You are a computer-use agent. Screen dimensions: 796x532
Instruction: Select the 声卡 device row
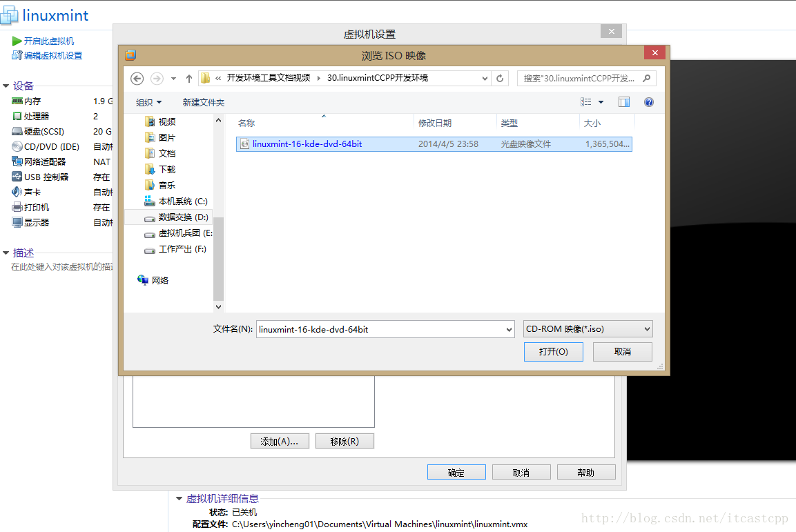tap(61, 193)
